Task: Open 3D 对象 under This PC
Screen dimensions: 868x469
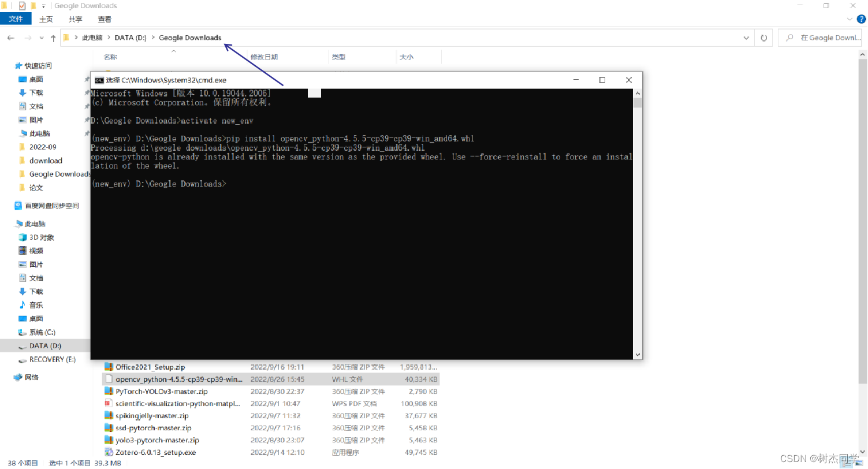Action: 42,237
